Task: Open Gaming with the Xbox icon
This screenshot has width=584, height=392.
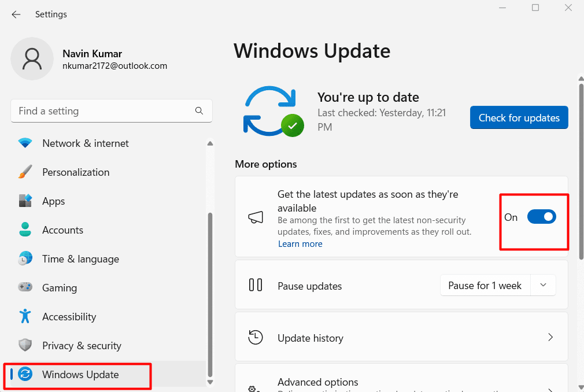Action: 25,287
